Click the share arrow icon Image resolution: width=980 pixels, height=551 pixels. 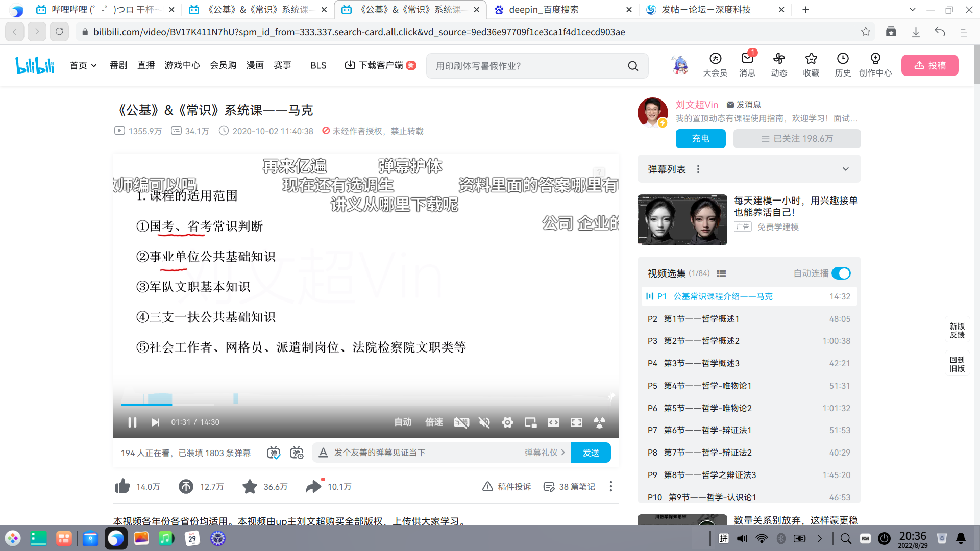pos(313,486)
